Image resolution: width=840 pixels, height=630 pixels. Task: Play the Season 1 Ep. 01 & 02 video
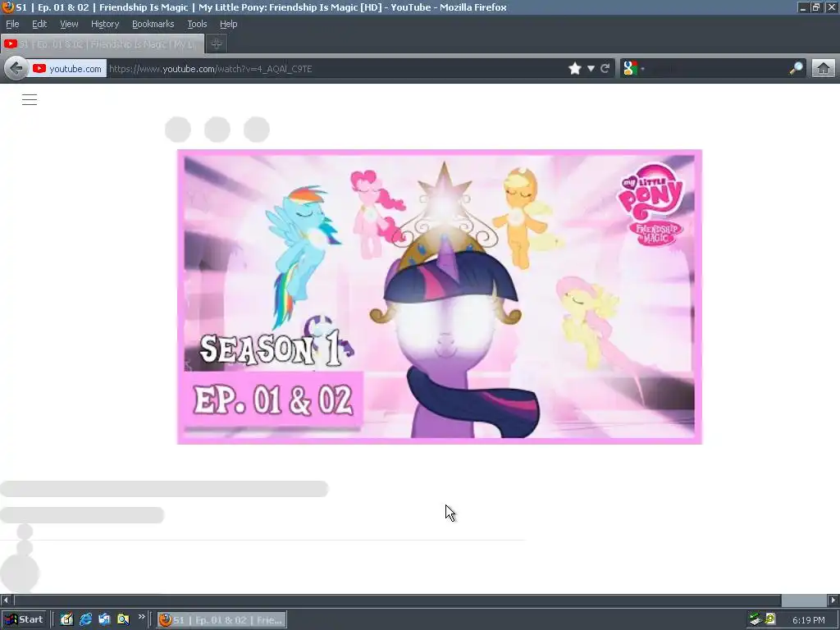440,297
